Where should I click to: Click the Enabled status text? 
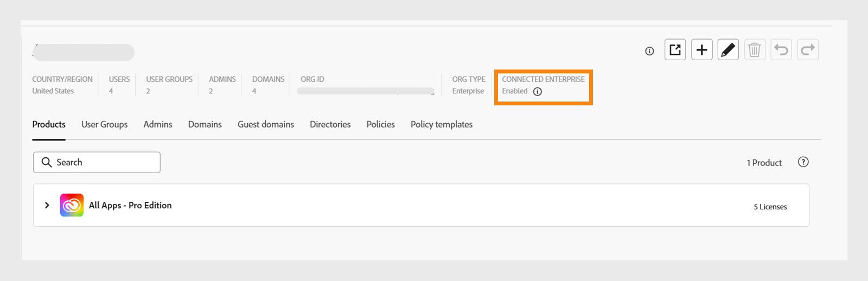click(x=515, y=91)
